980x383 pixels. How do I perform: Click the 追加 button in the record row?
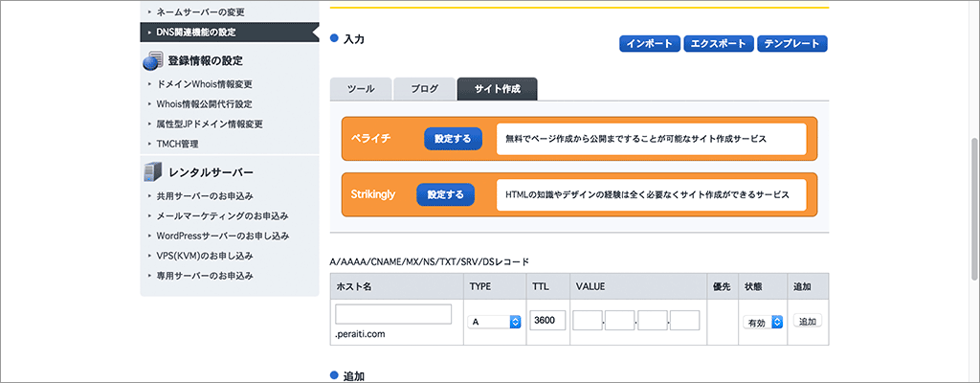[x=808, y=321]
